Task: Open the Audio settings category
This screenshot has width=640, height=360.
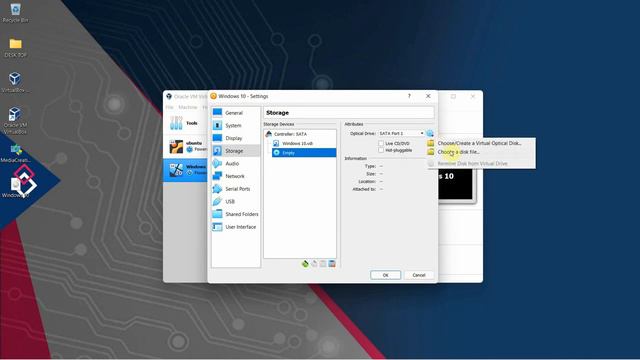Action: [x=235, y=163]
